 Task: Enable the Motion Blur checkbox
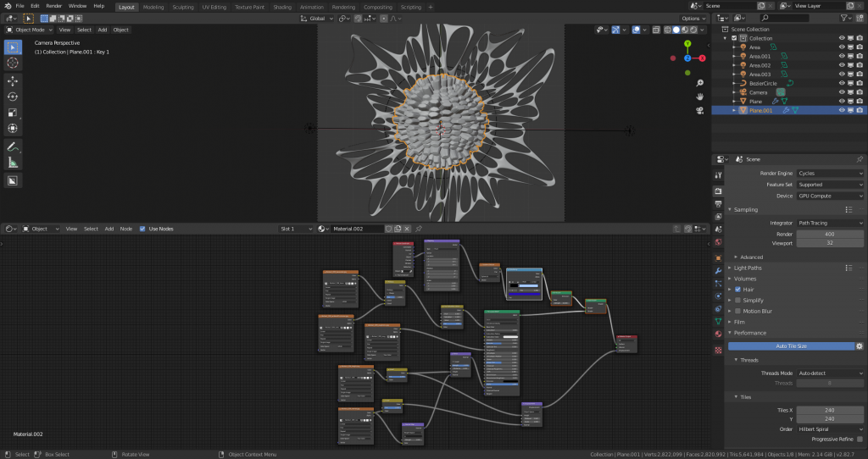click(737, 312)
